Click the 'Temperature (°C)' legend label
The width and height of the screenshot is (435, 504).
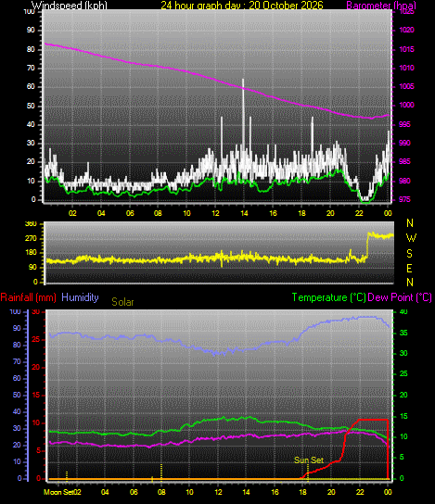point(328,297)
